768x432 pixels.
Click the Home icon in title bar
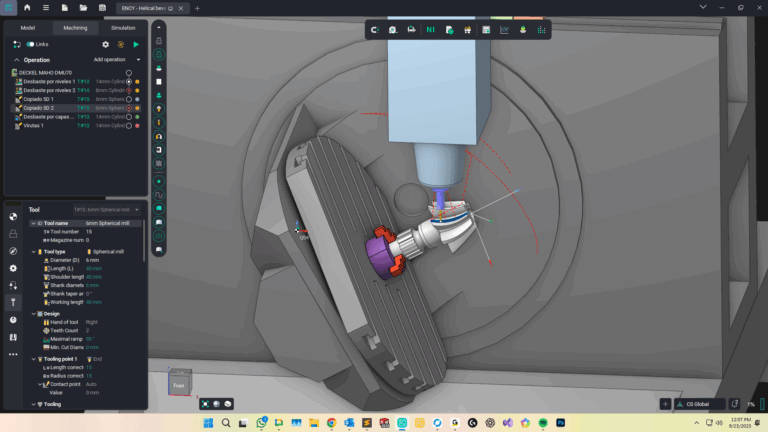coord(27,8)
